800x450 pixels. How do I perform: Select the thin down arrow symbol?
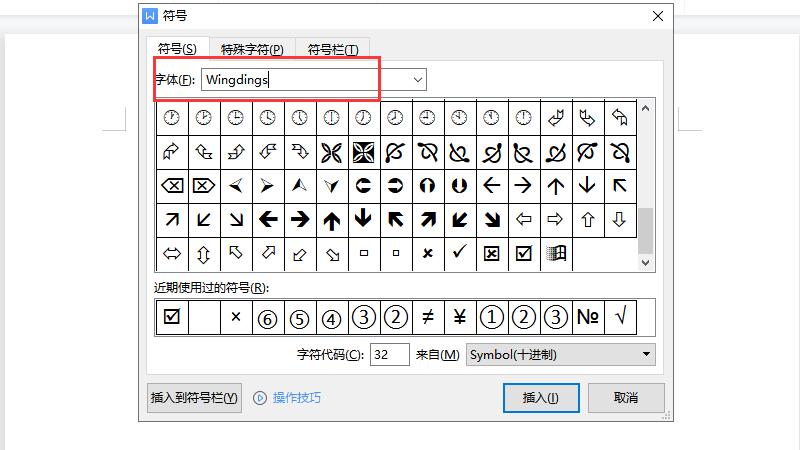(588, 186)
